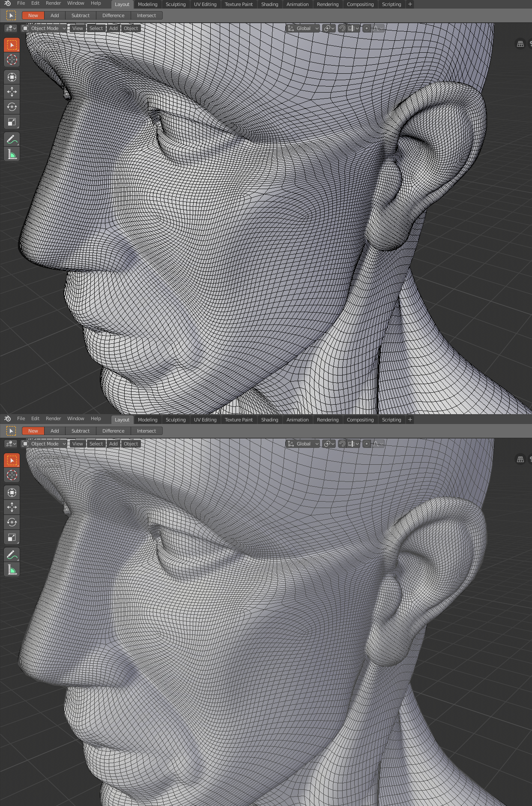Choose the Move tool in lower window toolbar
The width and height of the screenshot is (532, 806).
click(x=12, y=507)
